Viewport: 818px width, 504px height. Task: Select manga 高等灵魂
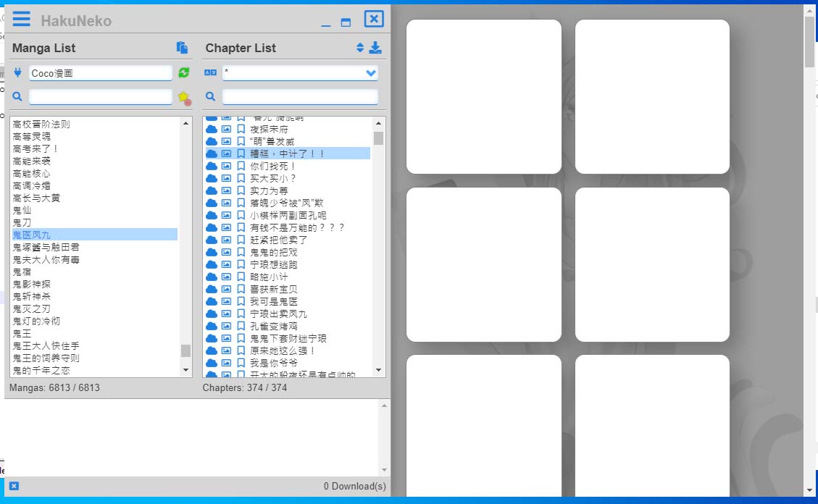click(32, 137)
